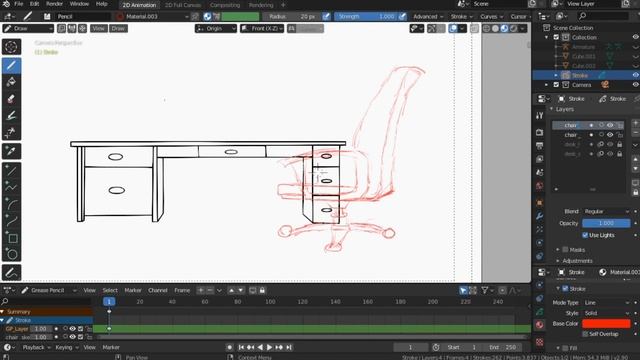
Task: Open the Origin stroke placement dropdown
Action: pyautogui.click(x=216, y=29)
